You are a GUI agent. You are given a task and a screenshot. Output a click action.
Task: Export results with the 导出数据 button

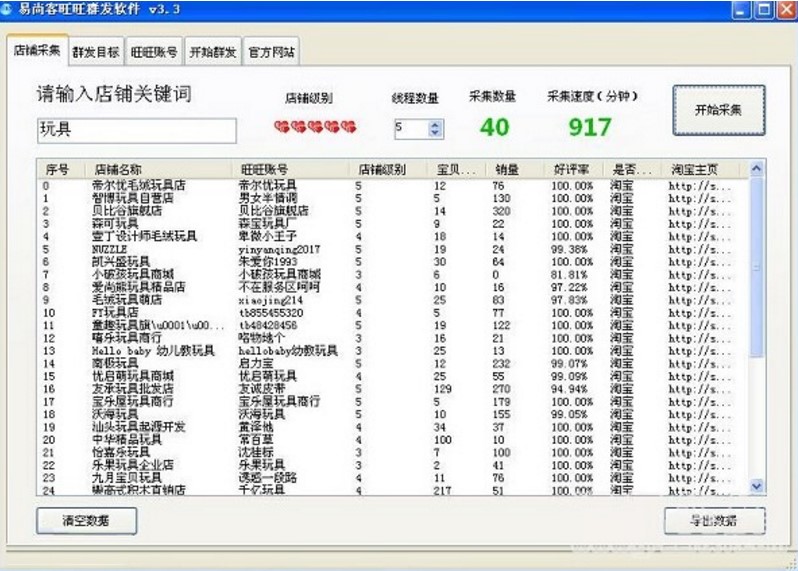point(714,520)
